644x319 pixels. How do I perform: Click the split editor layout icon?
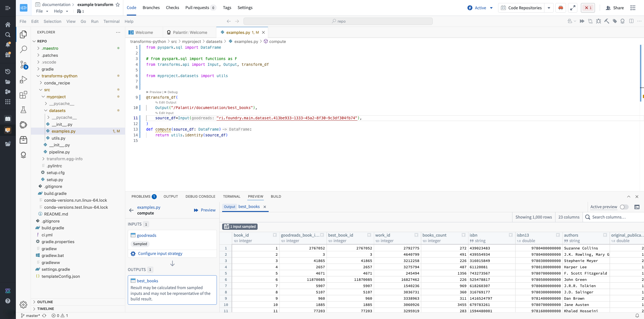pos(631,21)
